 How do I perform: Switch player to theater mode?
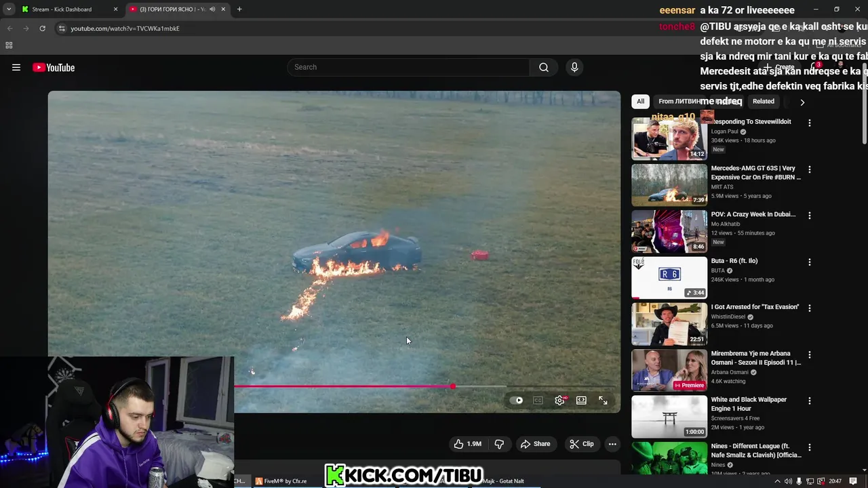click(581, 401)
